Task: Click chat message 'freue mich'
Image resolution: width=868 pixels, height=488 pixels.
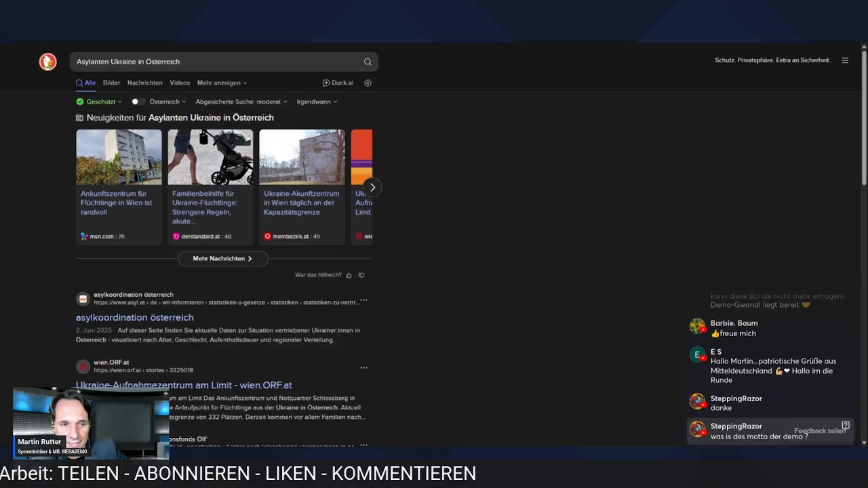Action: (733, 333)
